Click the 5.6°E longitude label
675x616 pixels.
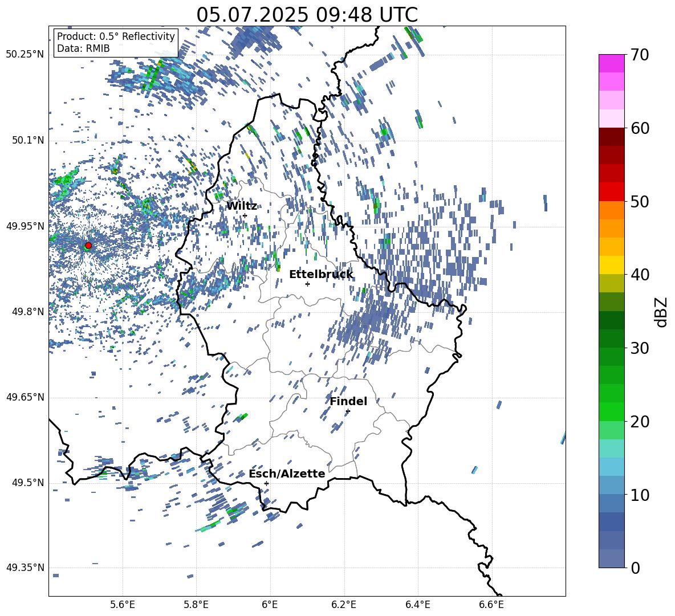point(123,605)
